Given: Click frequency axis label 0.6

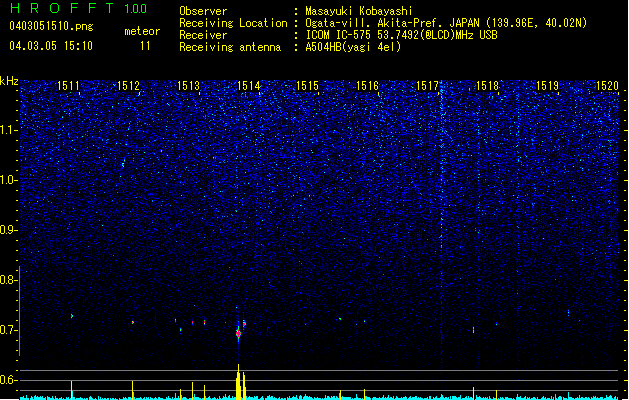Looking at the screenshot, I should click(8, 380).
